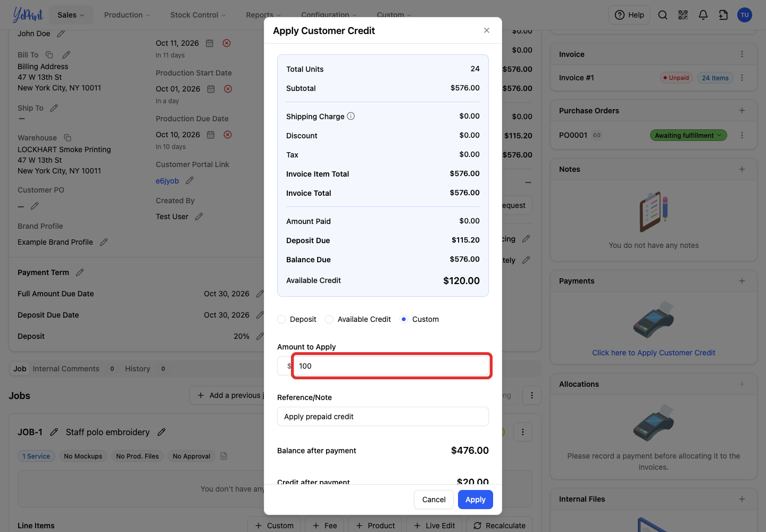Open the global search icon
This screenshot has height=532, width=766.
click(x=663, y=15)
